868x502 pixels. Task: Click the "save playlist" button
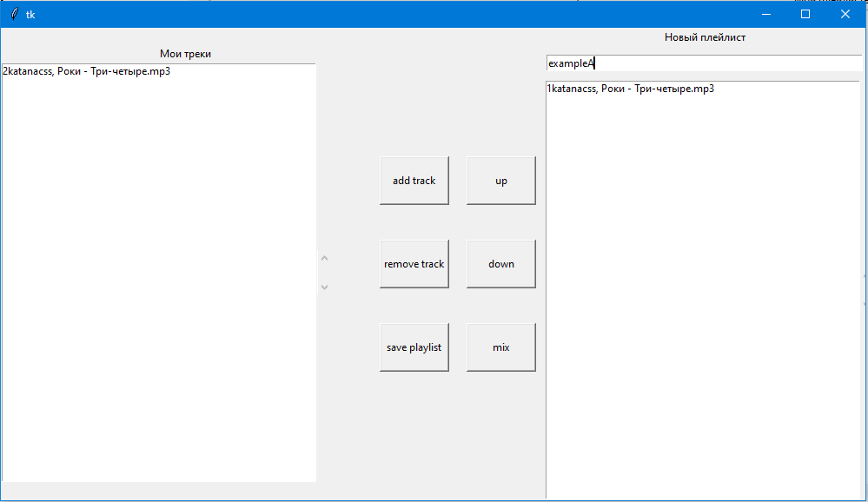click(x=414, y=347)
